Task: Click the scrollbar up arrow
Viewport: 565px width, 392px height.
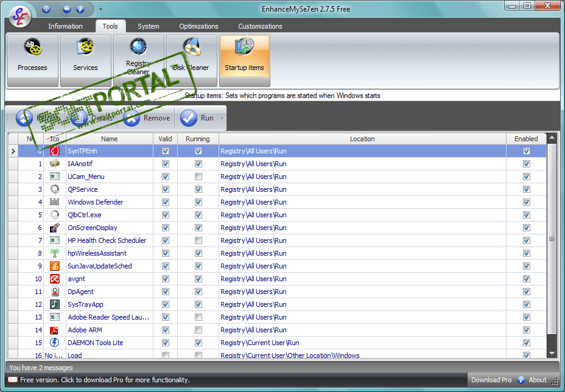Action: (552, 138)
